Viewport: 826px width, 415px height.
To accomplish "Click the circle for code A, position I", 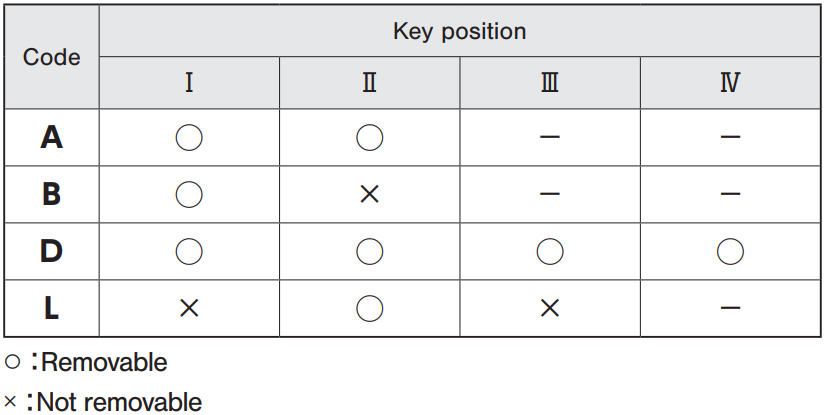I will tap(189, 137).
